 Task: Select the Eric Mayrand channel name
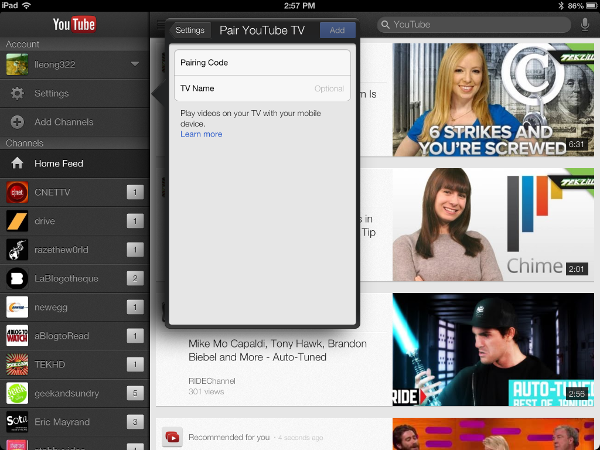tap(62, 422)
